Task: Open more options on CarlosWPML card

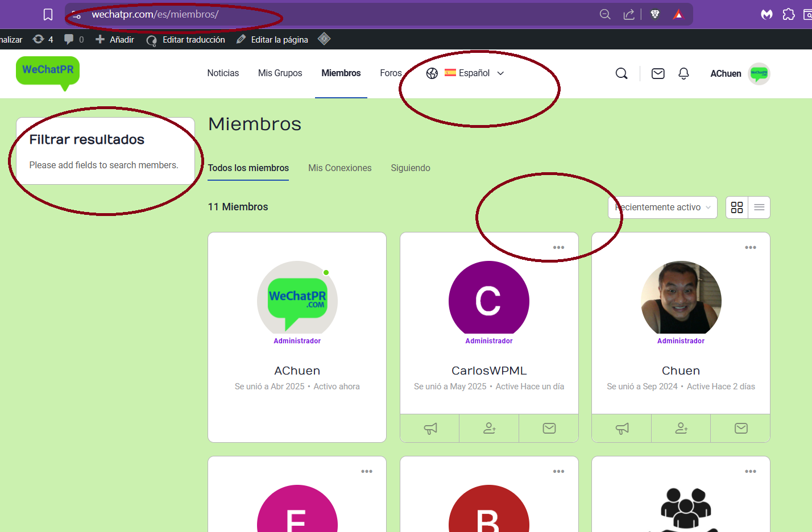Action: 558,247
